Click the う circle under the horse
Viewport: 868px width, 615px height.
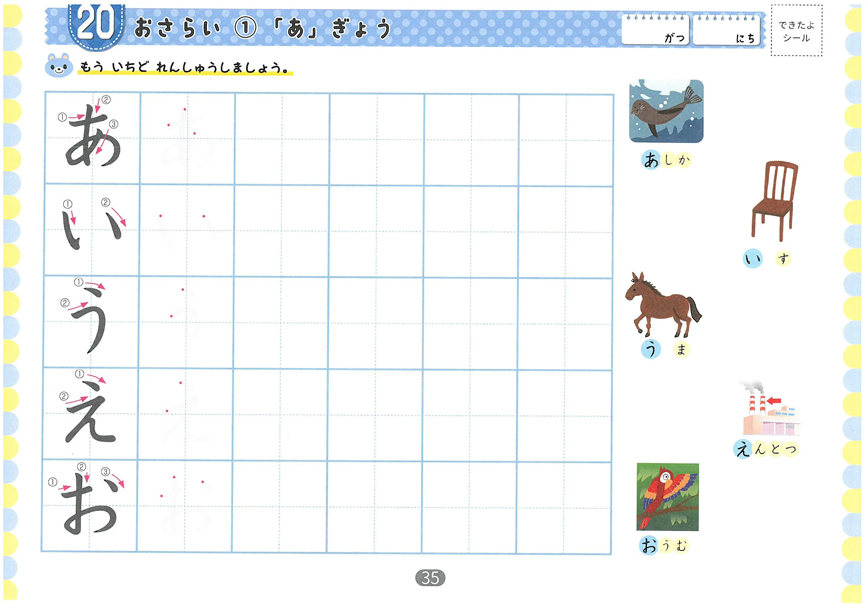651,349
